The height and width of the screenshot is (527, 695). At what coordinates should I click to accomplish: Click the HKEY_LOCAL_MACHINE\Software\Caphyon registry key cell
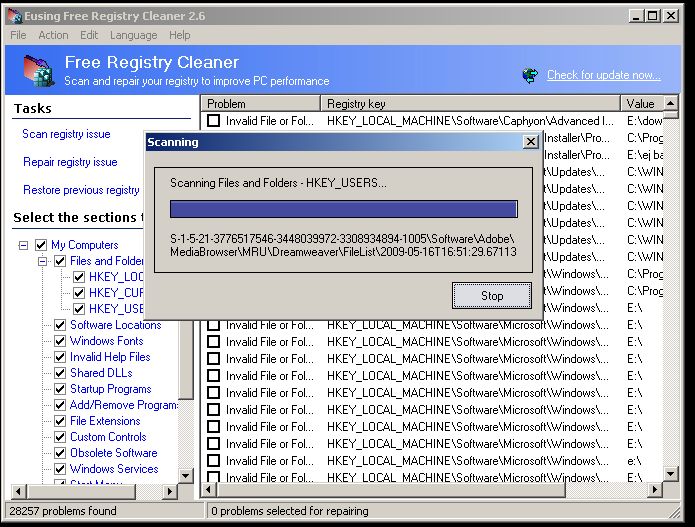coord(470,121)
